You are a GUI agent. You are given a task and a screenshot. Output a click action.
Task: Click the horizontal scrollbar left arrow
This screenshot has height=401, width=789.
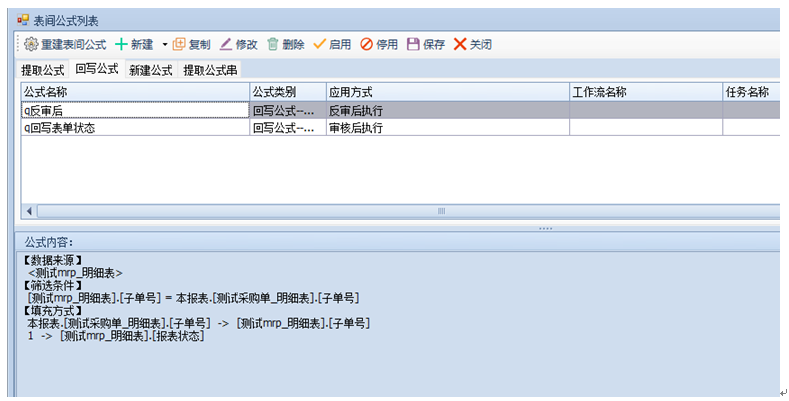coord(28,211)
